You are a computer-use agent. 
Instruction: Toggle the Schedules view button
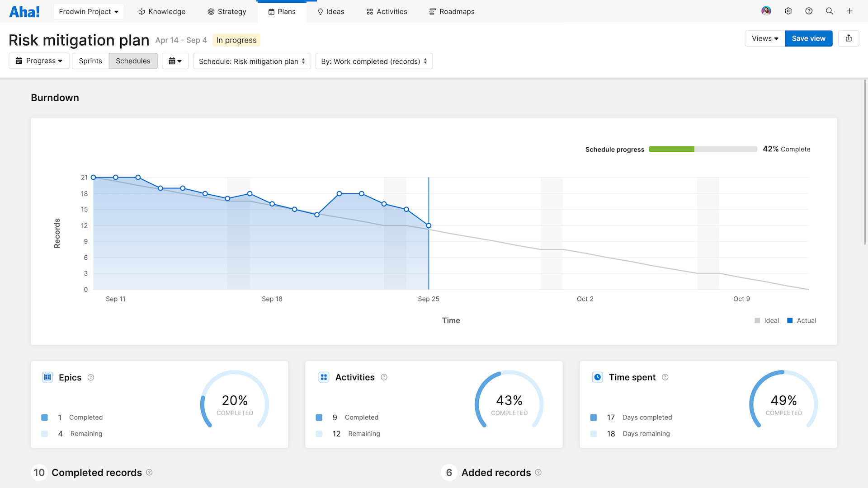click(x=133, y=61)
